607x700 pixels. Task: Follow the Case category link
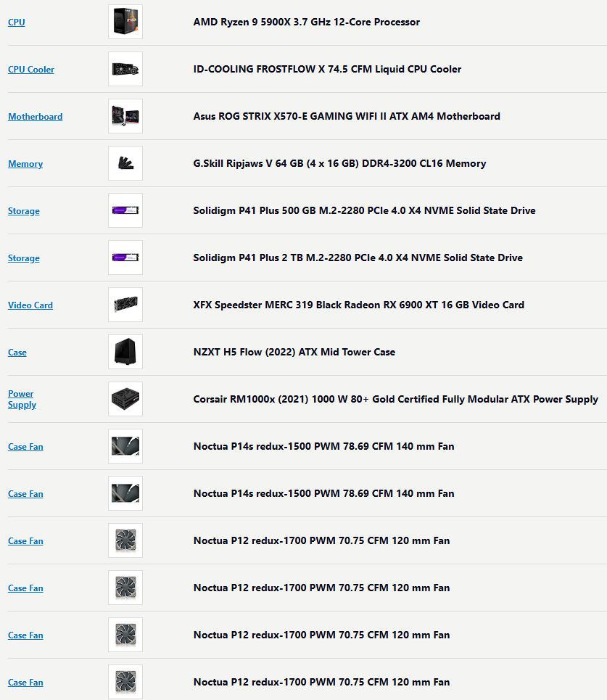coord(17,353)
